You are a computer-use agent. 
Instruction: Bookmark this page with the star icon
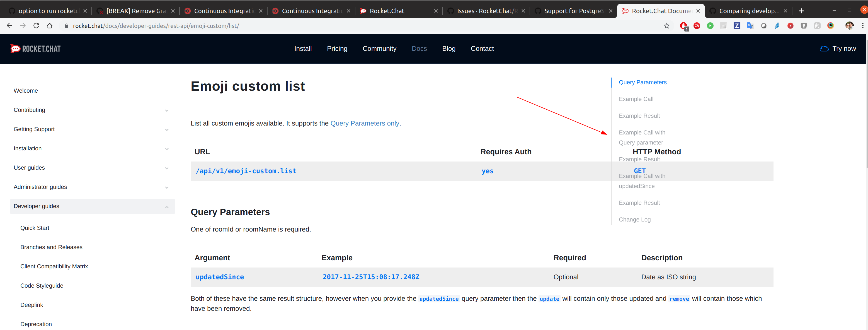(x=666, y=26)
